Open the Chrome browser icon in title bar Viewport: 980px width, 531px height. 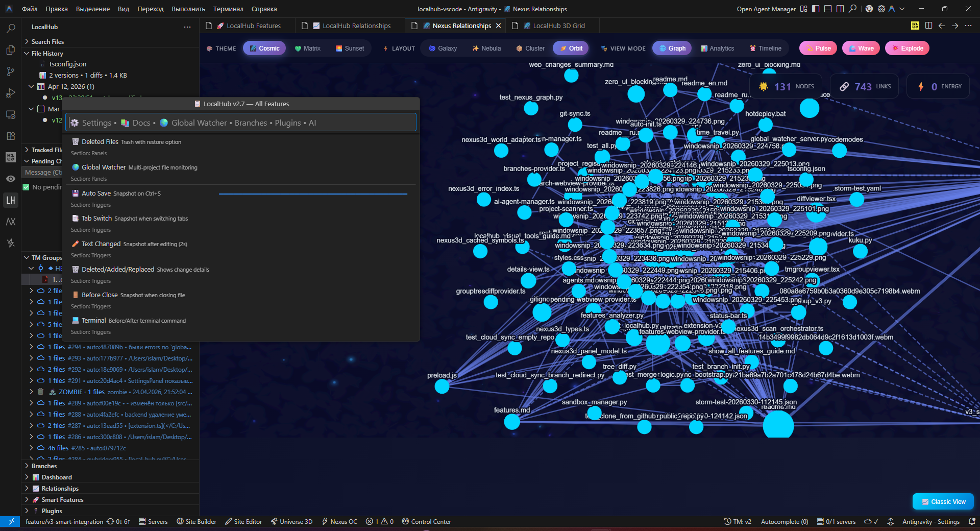869,9
